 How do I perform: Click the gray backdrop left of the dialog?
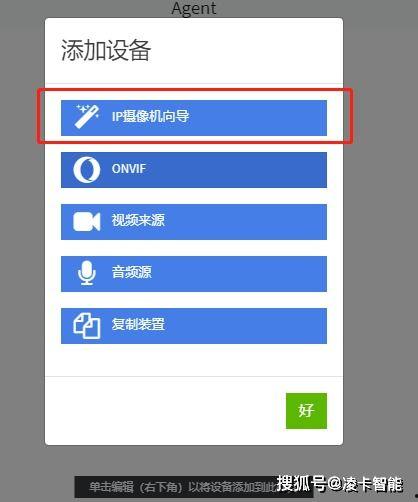pos(22,233)
